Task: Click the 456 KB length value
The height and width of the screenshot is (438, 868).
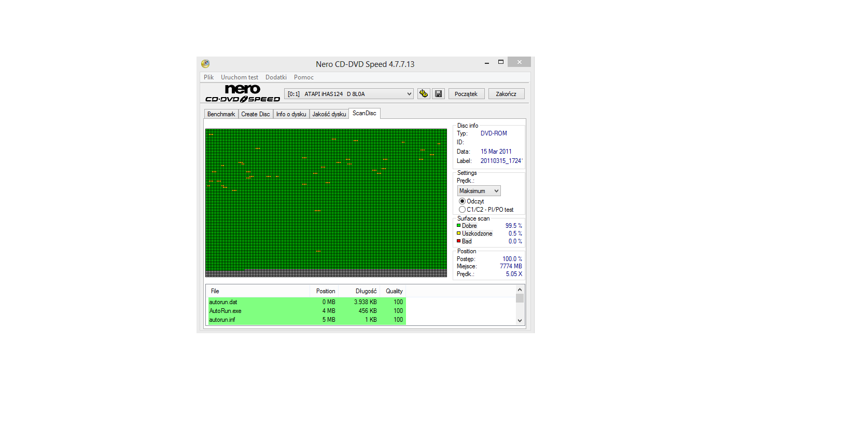Action: pyautogui.click(x=368, y=311)
